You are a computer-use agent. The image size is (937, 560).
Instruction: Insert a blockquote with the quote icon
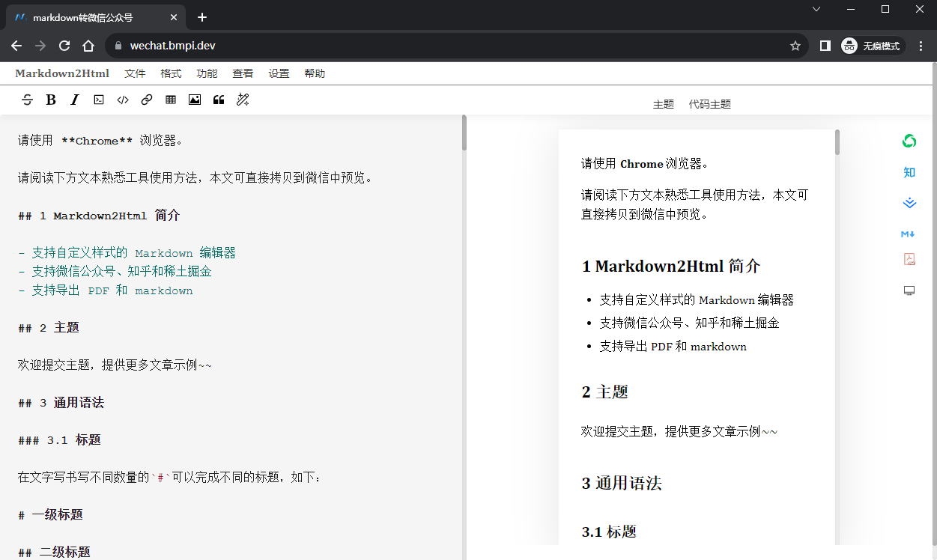pos(219,100)
